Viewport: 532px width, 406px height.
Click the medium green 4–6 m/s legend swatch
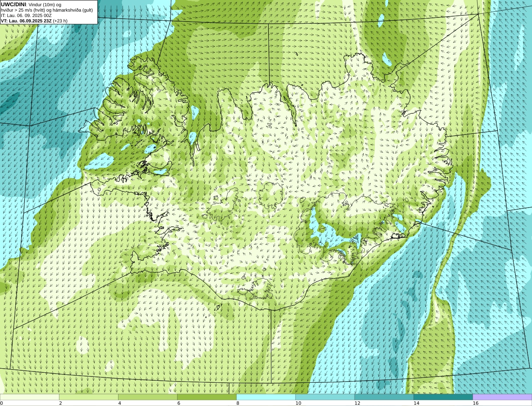148,397
